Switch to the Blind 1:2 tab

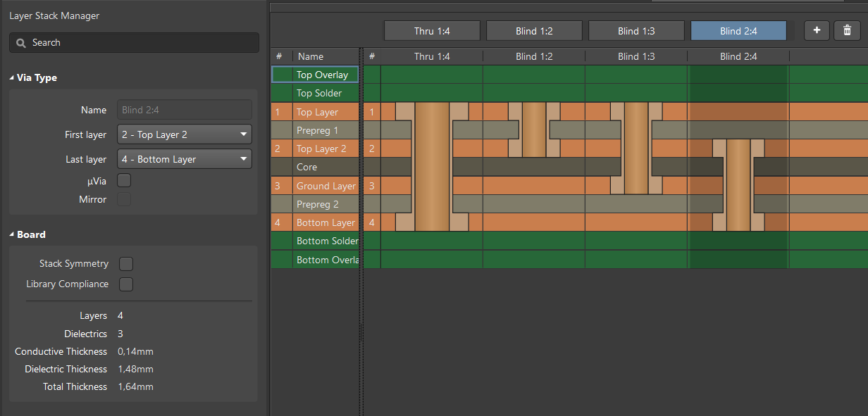534,31
